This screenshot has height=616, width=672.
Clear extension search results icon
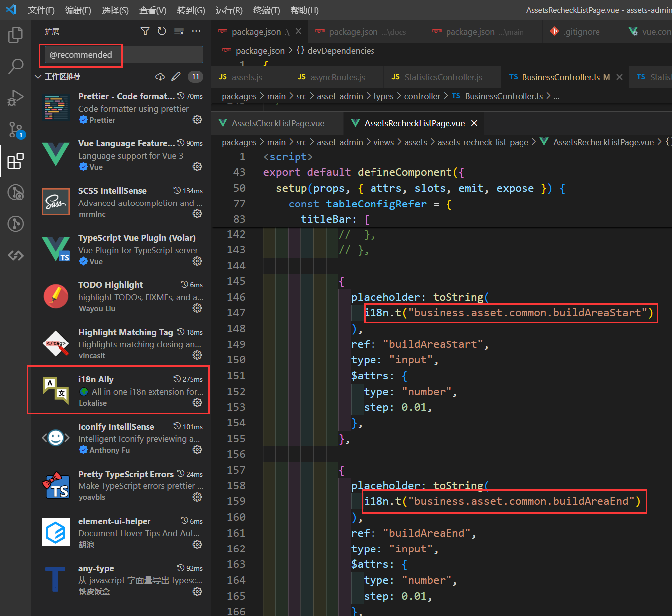coord(179,31)
